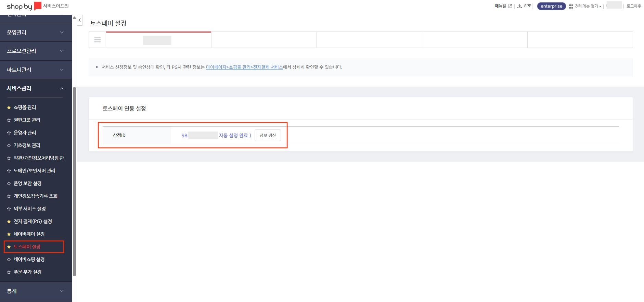Viewport: 644px width, 302px height.
Task: Open 운영 보안 설정 menu item
Action: (x=28, y=184)
